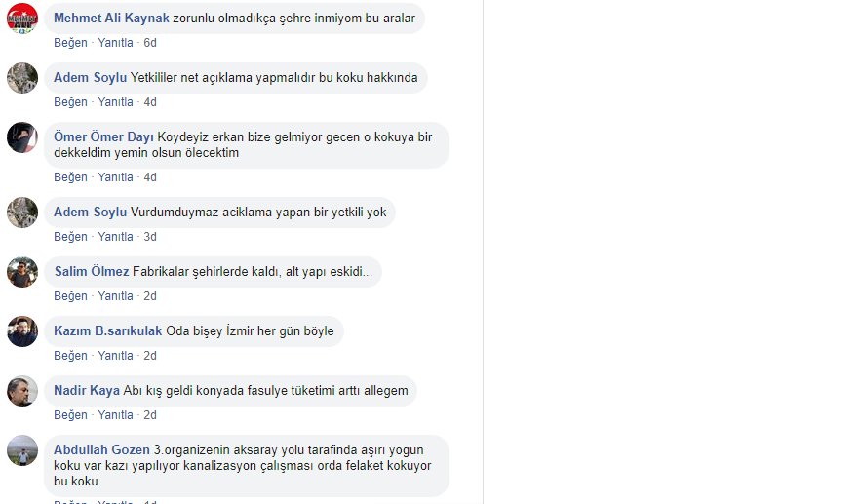The image size is (858, 504).
Task: Reply to Adem Soylu's Vurdumduymaz comment
Action: (x=115, y=237)
